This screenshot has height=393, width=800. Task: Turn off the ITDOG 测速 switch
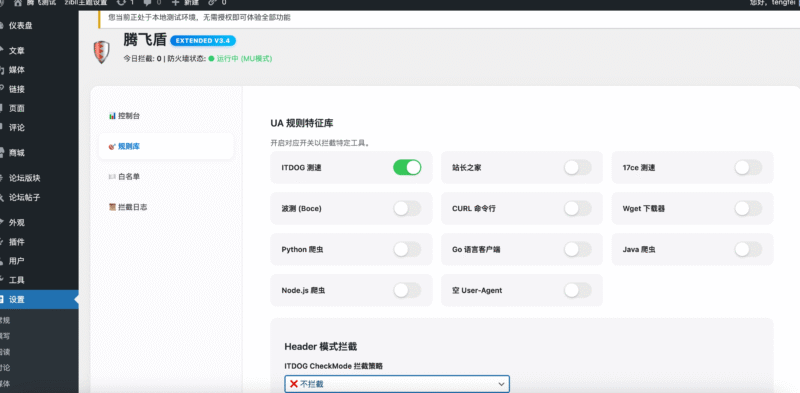(407, 167)
